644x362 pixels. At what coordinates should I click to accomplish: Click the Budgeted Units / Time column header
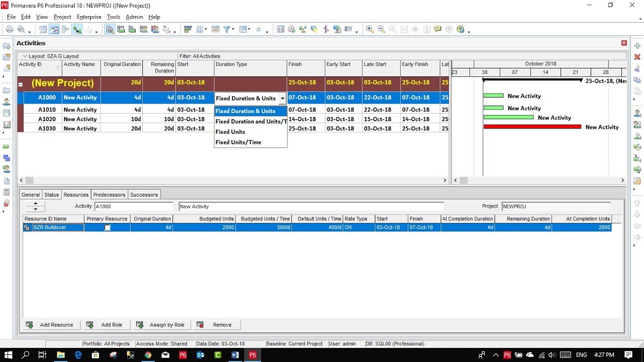(263, 219)
